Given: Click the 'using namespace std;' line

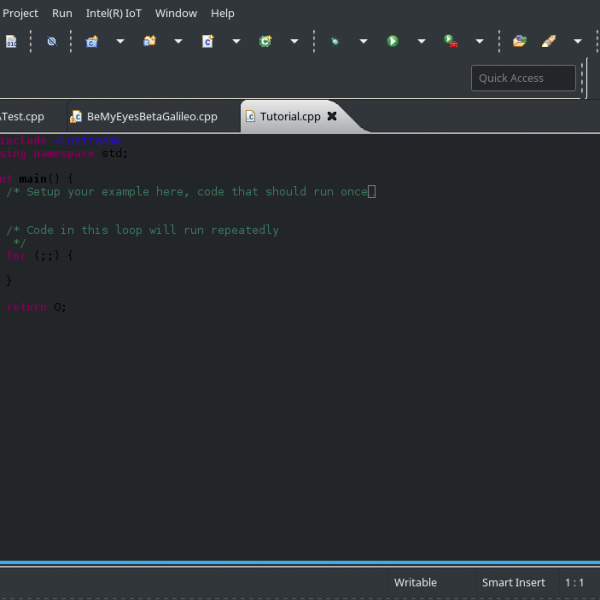Looking at the screenshot, I should [64, 153].
